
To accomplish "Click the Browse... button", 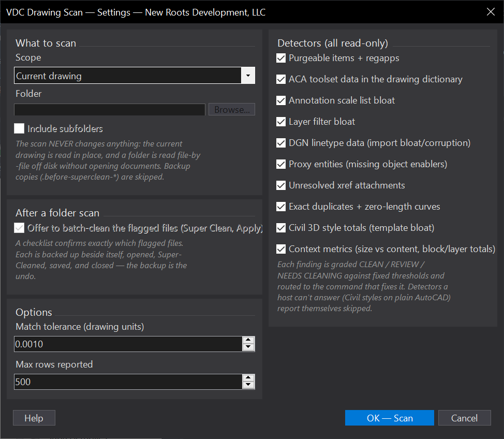I will (x=232, y=109).
